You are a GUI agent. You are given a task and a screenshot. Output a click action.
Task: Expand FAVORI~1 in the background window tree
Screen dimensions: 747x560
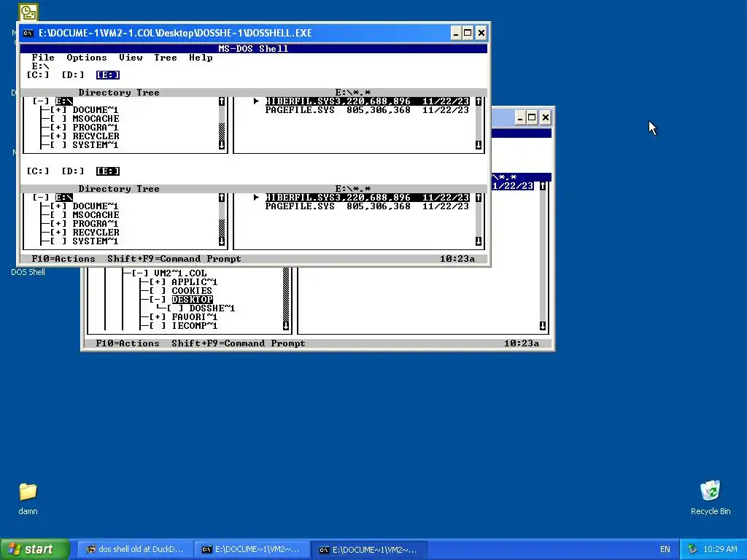click(158, 317)
